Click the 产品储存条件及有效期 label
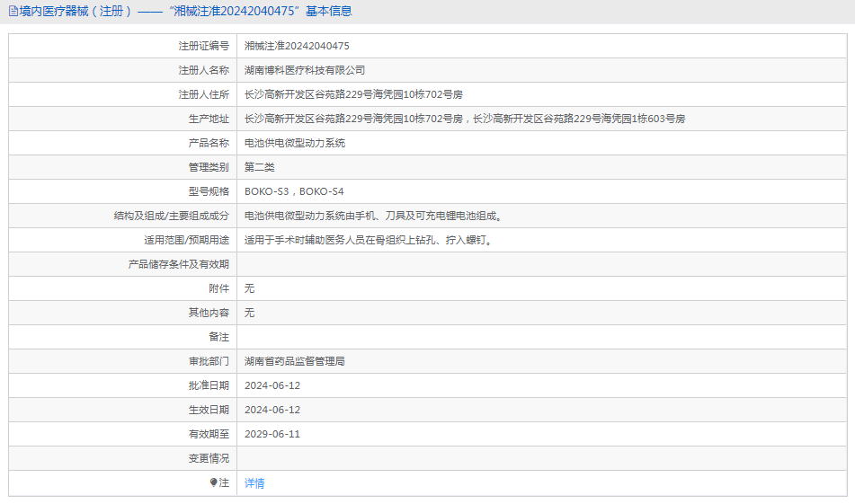Viewport: 855px width, 504px height. (x=179, y=264)
